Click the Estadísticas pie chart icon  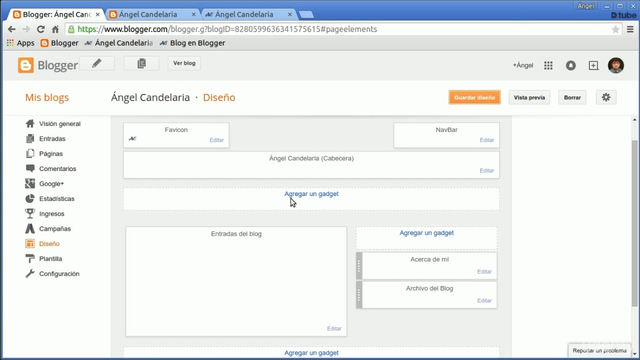pyautogui.click(x=30, y=199)
